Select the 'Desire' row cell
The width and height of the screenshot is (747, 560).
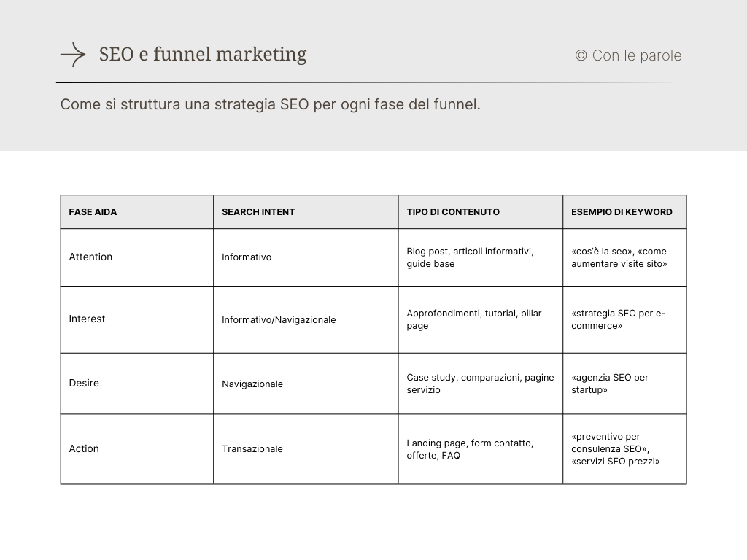tap(84, 383)
